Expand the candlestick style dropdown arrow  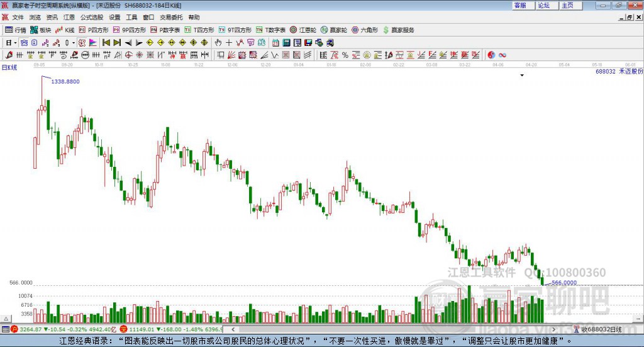click(x=74, y=43)
